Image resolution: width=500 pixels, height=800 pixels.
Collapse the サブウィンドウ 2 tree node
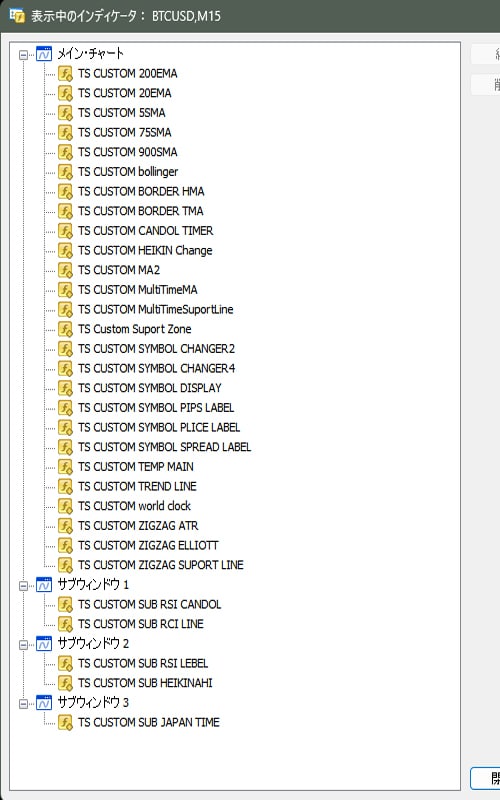(x=23, y=645)
